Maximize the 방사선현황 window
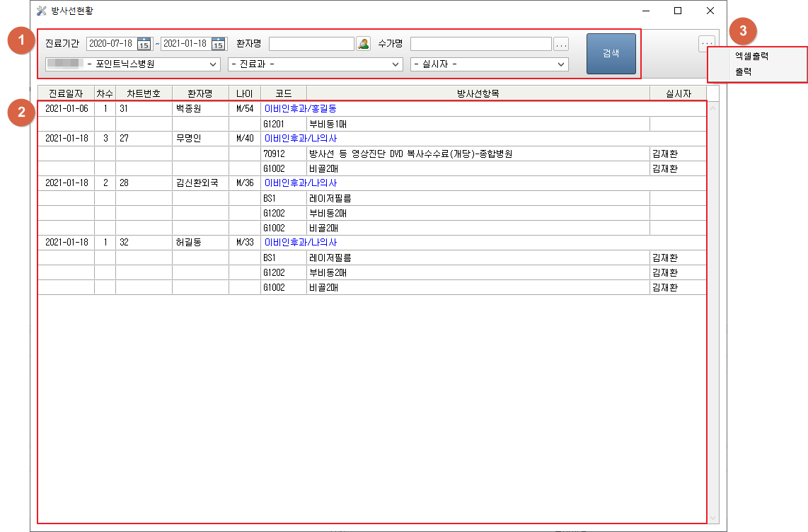This screenshot has width=808, height=532. (x=678, y=11)
